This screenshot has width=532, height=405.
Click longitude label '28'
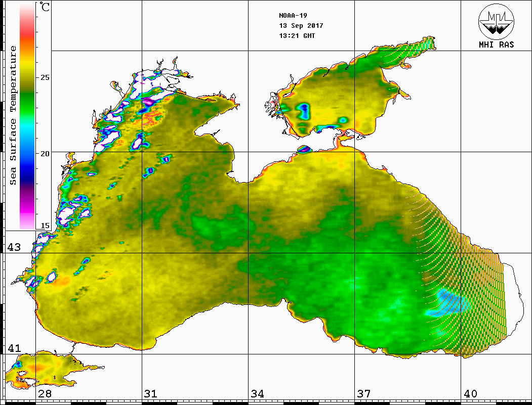tap(45, 394)
